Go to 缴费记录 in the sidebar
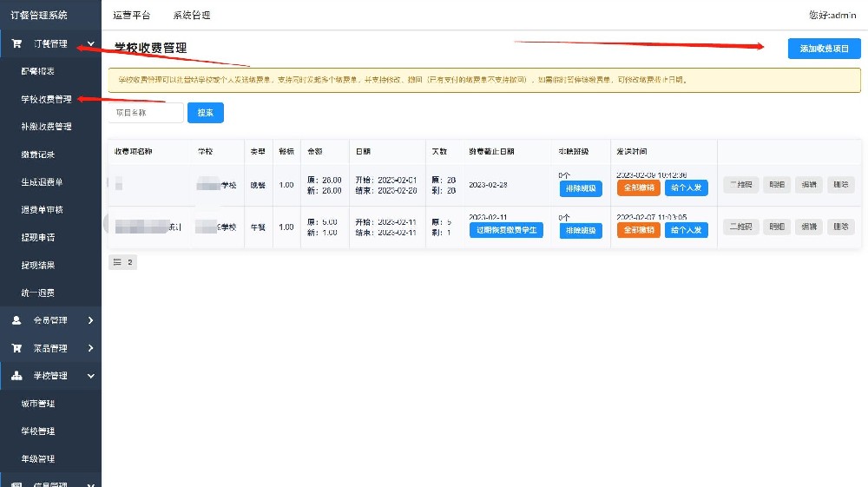Viewport: 868px width, 487px height. (37, 155)
